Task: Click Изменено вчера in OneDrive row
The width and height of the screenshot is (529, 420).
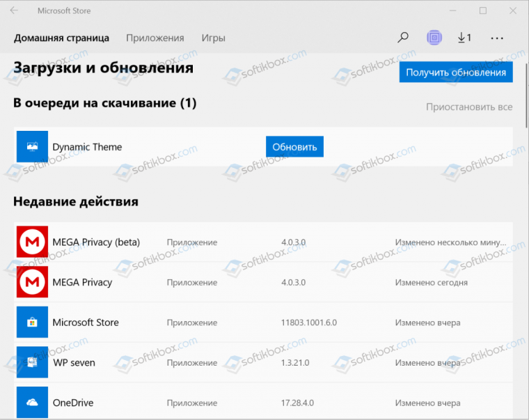Action: [428, 403]
